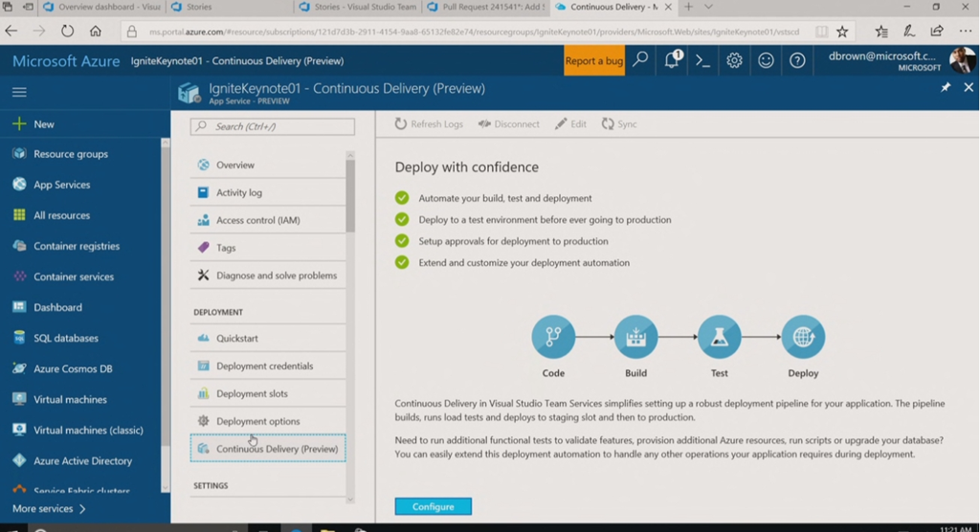980x532 pixels.
Task: Focus the Search (Ctrl+/) input field
Action: click(x=273, y=126)
